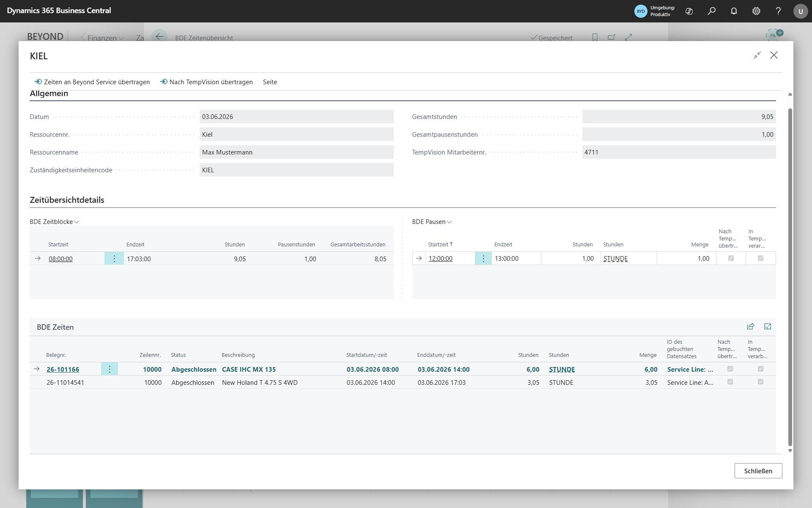Collapse the Allgemein section
The height and width of the screenshot is (508, 812).
pos(49,94)
